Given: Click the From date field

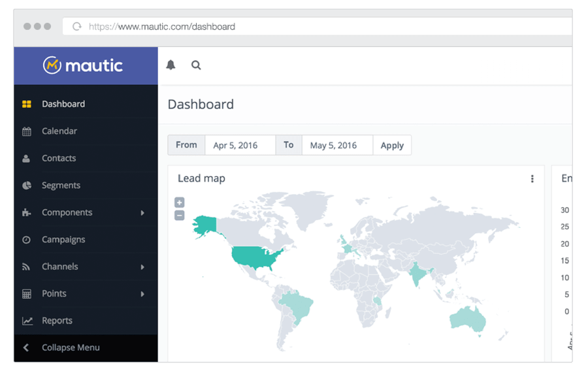Looking at the screenshot, I should click(x=240, y=145).
